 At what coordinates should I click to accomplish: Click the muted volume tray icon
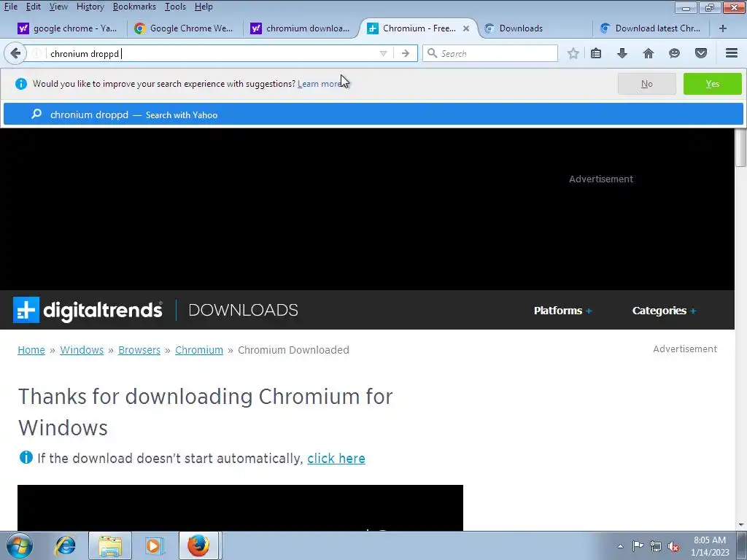coord(673,546)
